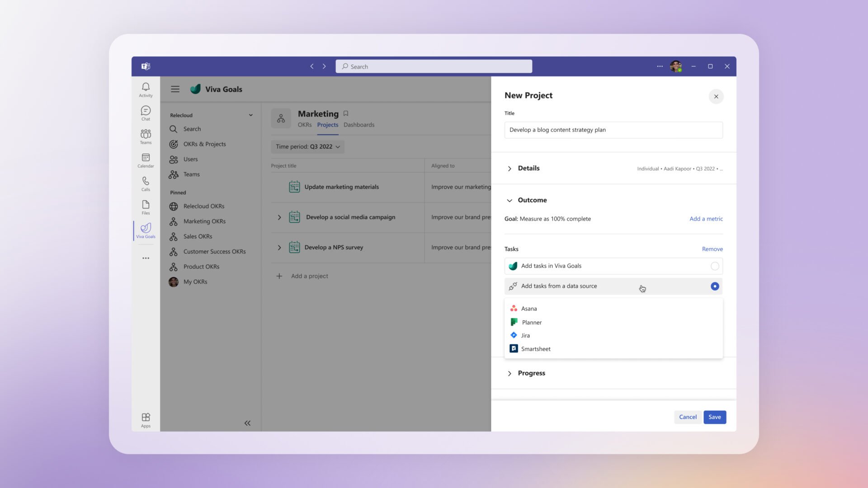
Task: Click the plus icon to add project
Action: [x=279, y=276]
